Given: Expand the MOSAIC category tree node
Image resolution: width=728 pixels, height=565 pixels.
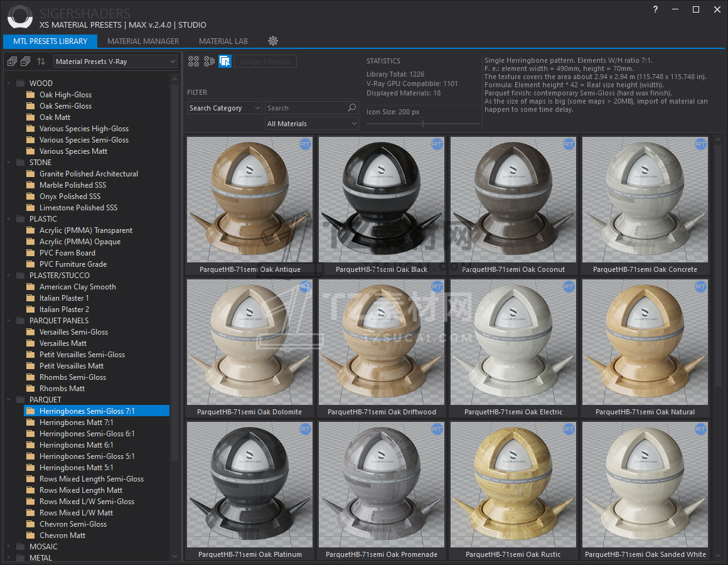Looking at the screenshot, I should tap(8, 546).
